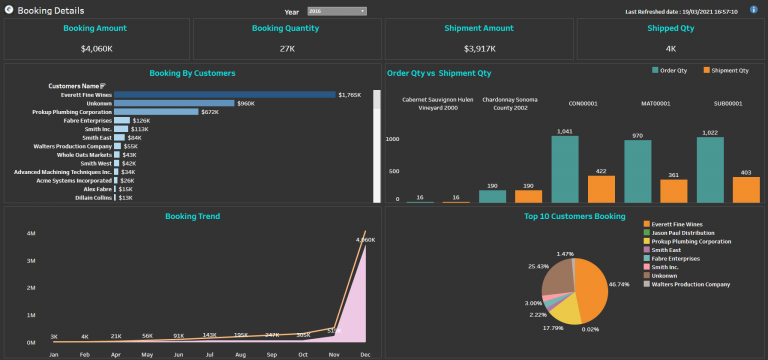Click the Dec peak label 4,060K
768x360 pixels.
(365, 240)
